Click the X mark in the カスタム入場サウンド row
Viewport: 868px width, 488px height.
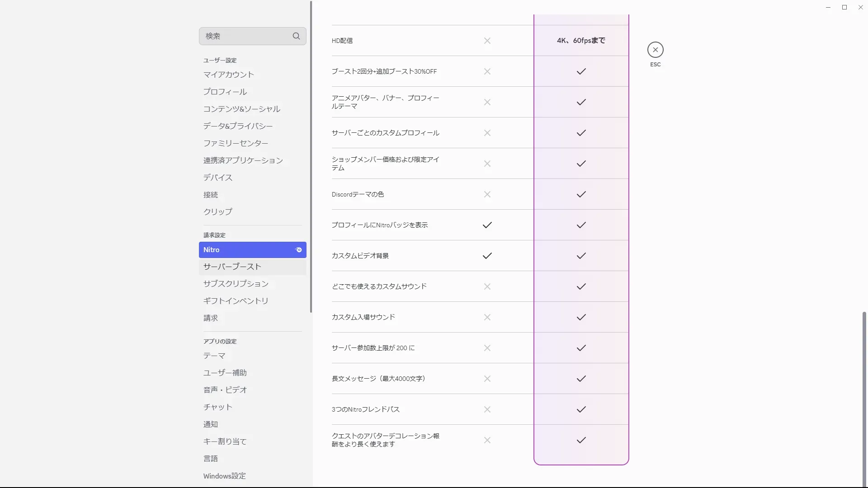(x=487, y=317)
